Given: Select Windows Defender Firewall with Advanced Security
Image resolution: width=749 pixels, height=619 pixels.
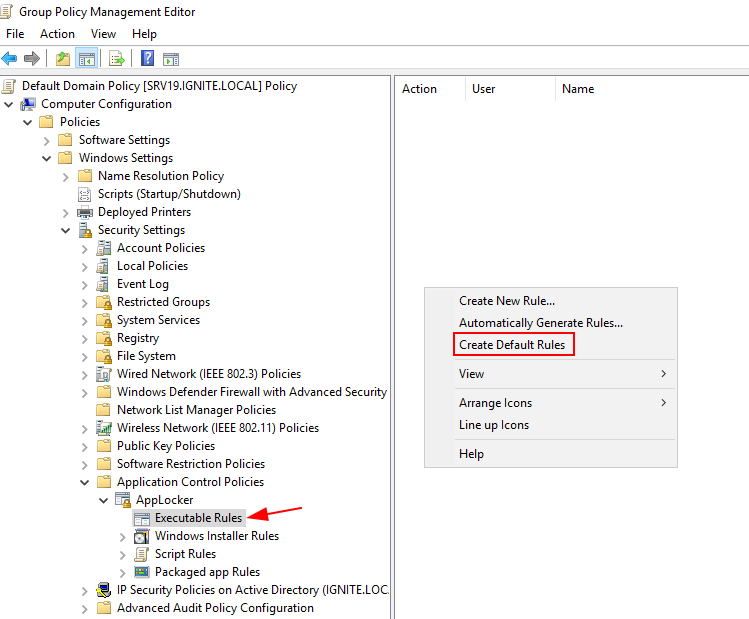Looking at the screenshot, I should 252,392.
